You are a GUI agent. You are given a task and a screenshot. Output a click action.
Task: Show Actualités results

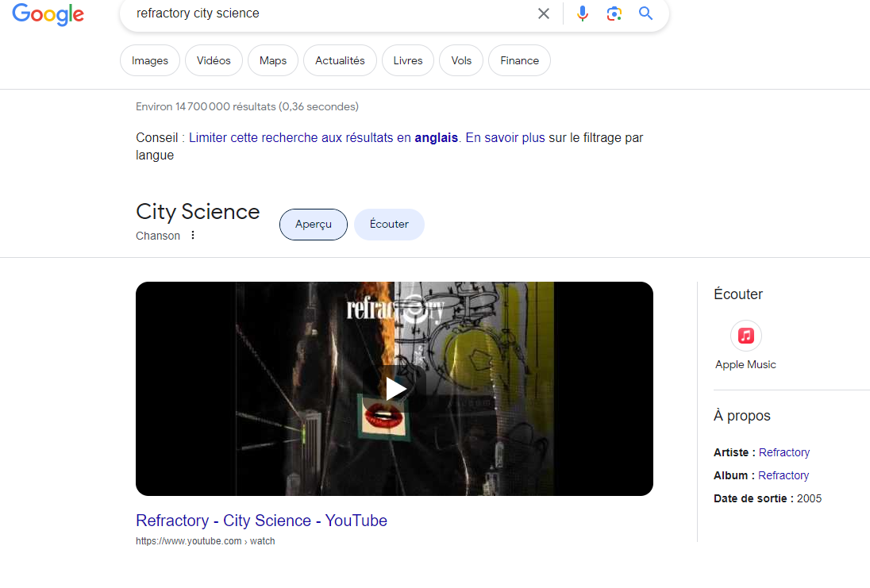click(x=340, y=61)
